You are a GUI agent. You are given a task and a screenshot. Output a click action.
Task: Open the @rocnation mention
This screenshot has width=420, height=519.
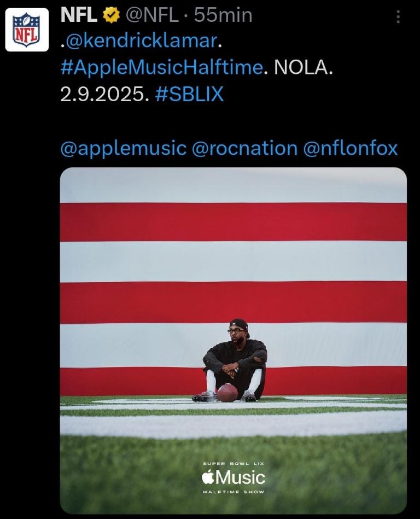pos(244,148)
